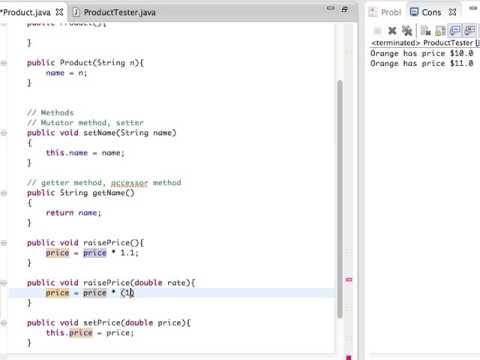Click the Problems view tab icon
Screen dimensions: 480x360
pos(373,12)
